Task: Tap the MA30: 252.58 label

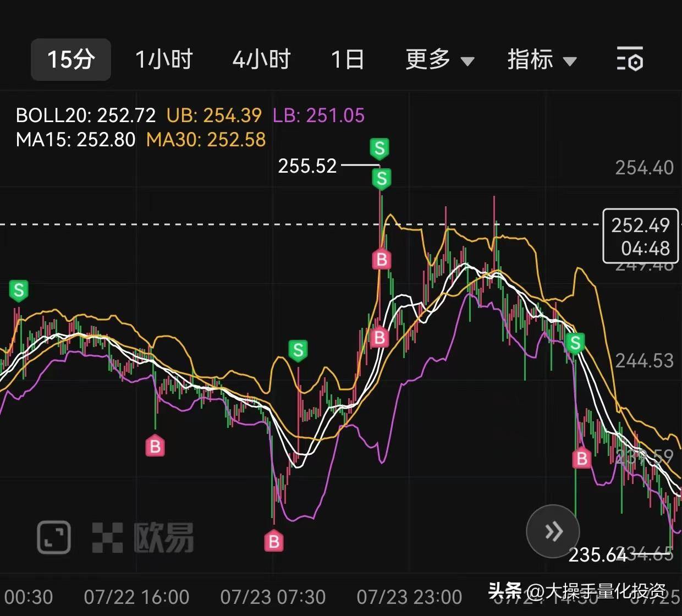Action: click(x=206, y=140)
